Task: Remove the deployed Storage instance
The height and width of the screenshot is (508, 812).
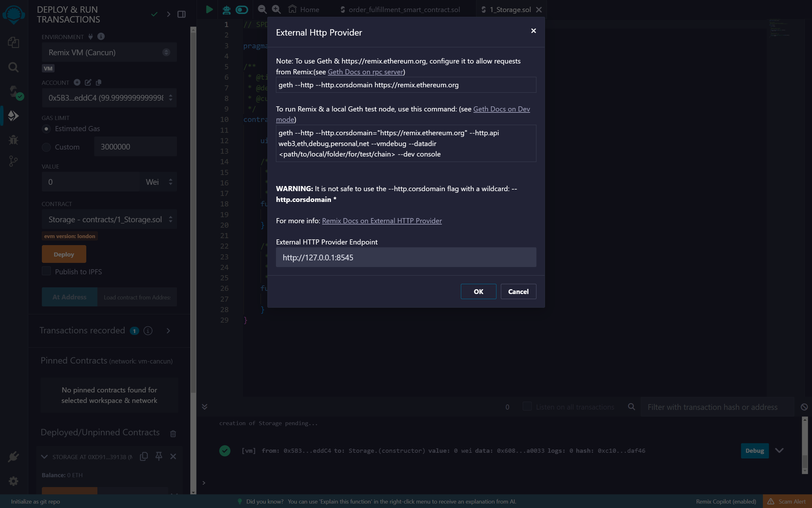Action: click(173, 456)
